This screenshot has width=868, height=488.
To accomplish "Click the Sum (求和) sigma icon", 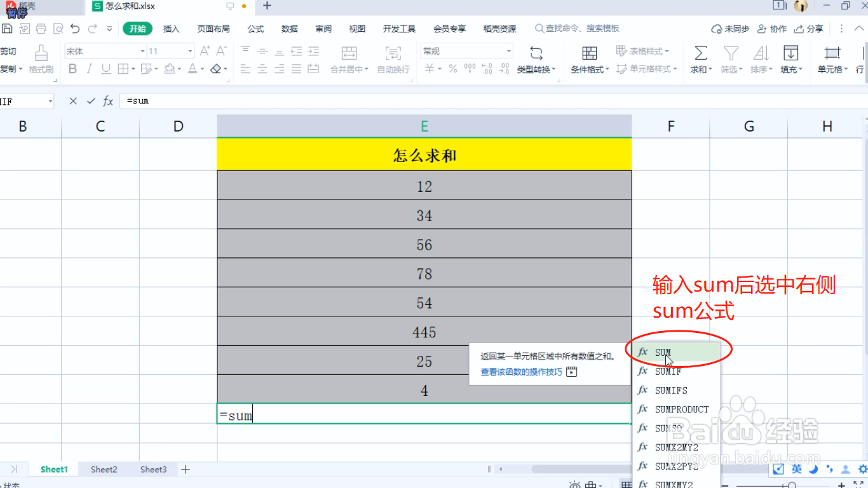I will 701,53.
